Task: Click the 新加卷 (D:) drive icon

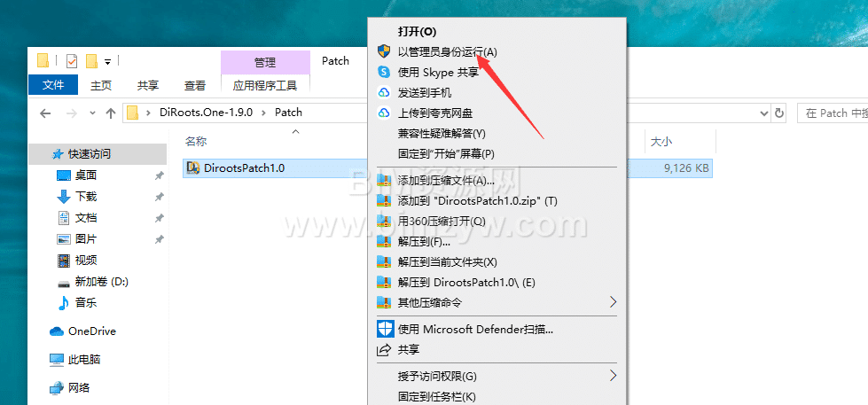Action: tap(64, 282)
